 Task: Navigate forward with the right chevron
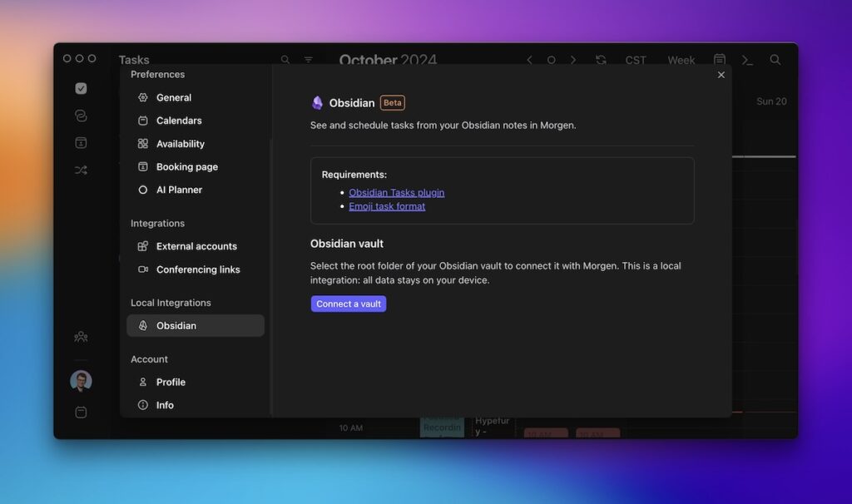point(573,60)
